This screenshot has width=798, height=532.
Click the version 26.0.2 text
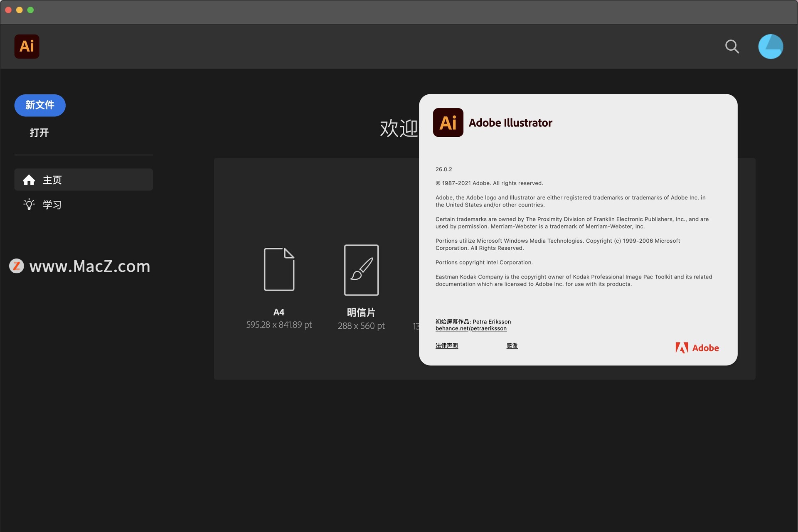pyautogui.click(x=443, y=169)
